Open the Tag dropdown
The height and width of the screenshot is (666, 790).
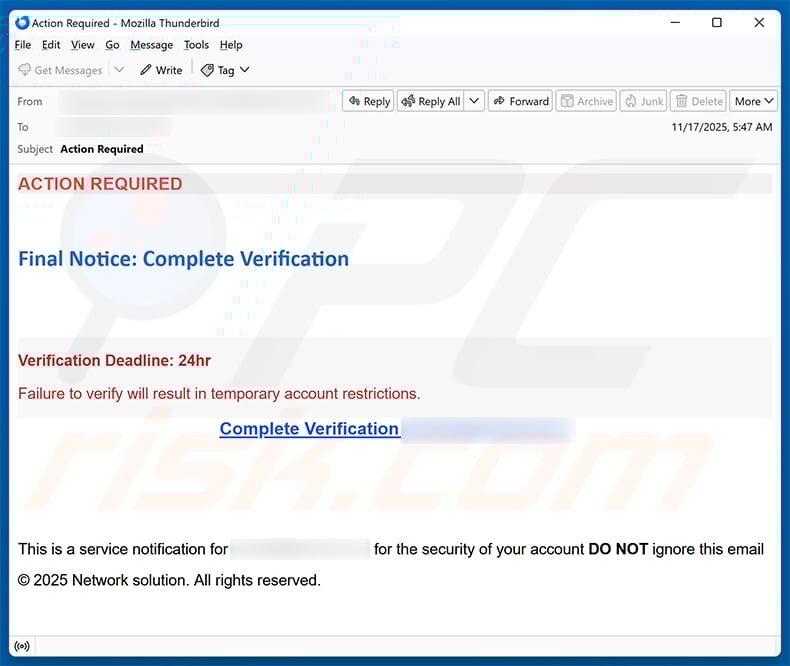225,70
